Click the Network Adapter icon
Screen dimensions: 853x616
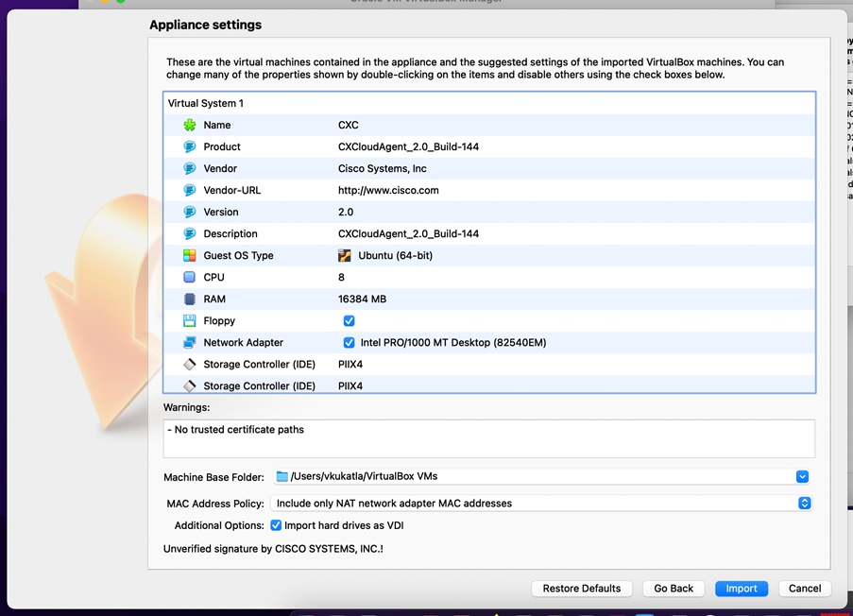(x=189, y=343)
